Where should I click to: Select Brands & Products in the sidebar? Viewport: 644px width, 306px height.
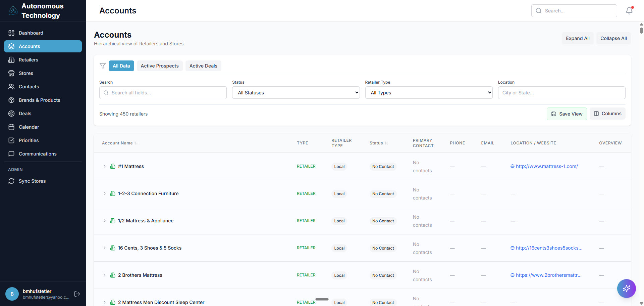click(39, 100)
